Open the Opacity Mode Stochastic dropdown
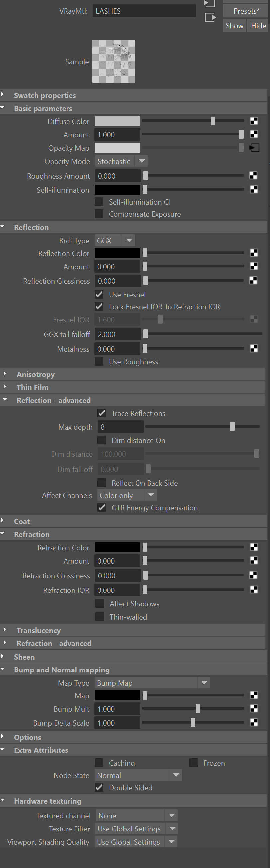Screen dimensions: 270x868 (121, 161)
